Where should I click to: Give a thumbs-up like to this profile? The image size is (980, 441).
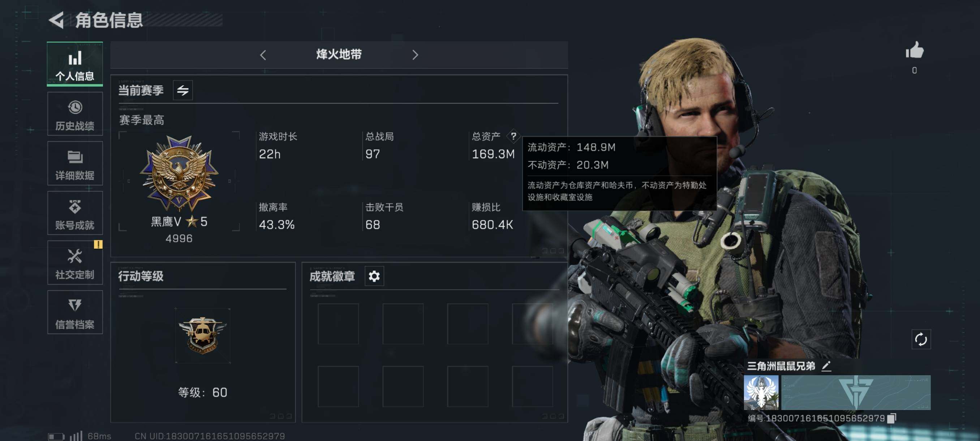915,50
